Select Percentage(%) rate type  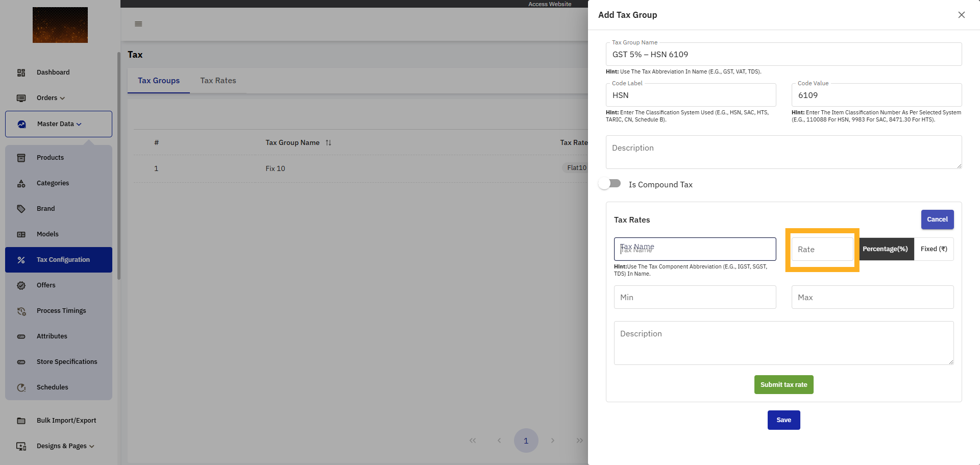pos(886,249)
